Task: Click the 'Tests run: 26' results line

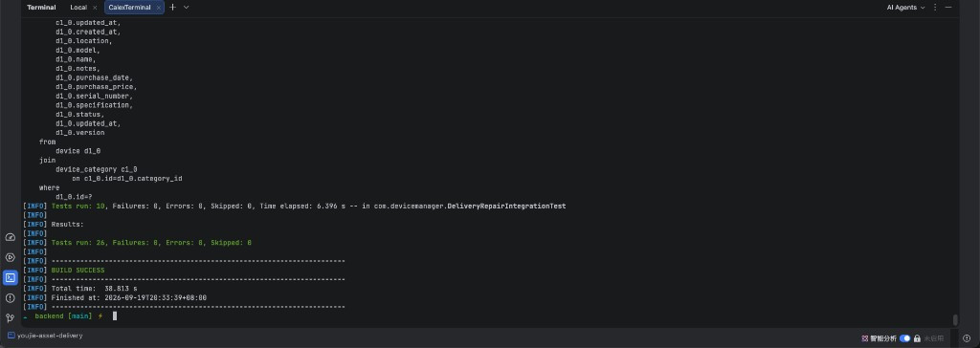Action: [151, 243]
